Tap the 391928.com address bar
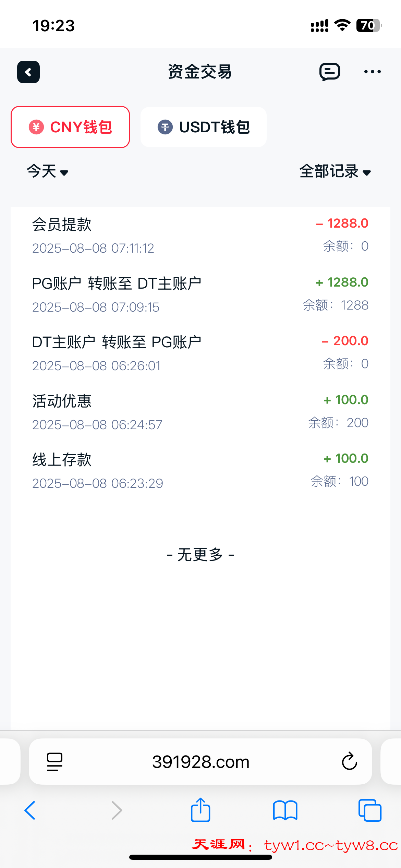 click(200, 761)
